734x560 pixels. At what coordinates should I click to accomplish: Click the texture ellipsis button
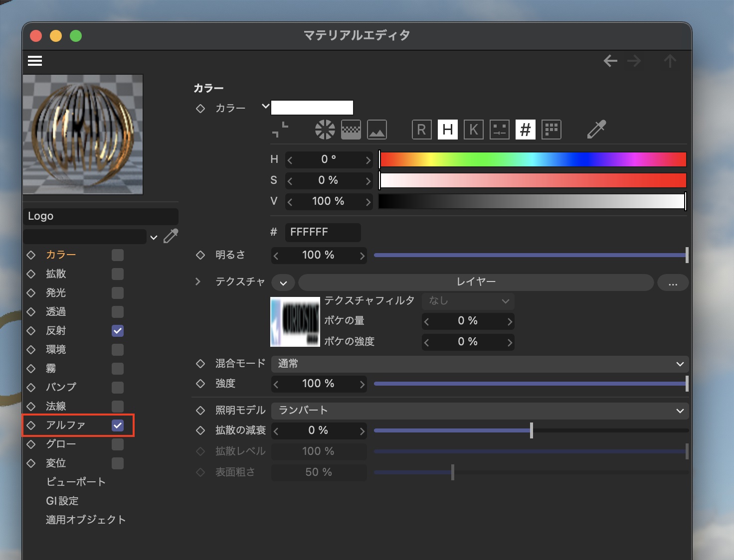pyautogui.click(x=673, y=282)
